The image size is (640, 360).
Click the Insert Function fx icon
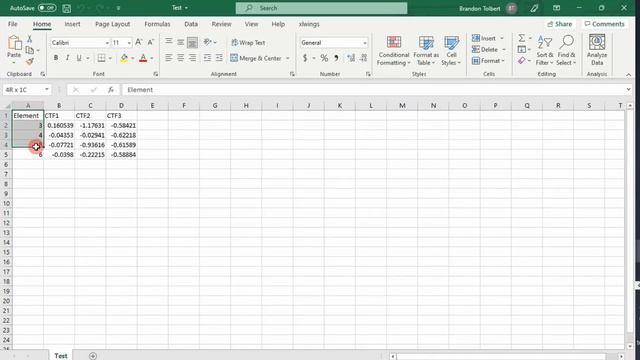(x=111, y=90)
